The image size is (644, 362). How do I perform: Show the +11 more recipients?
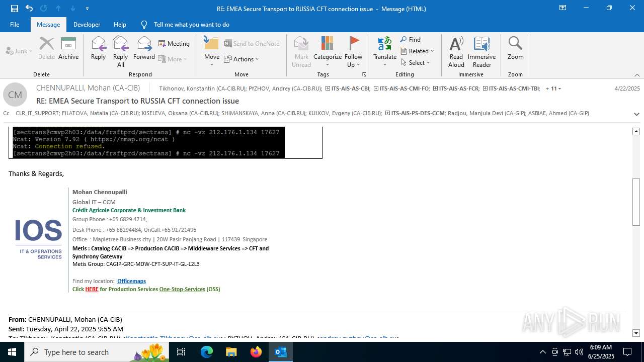[553, 88]
